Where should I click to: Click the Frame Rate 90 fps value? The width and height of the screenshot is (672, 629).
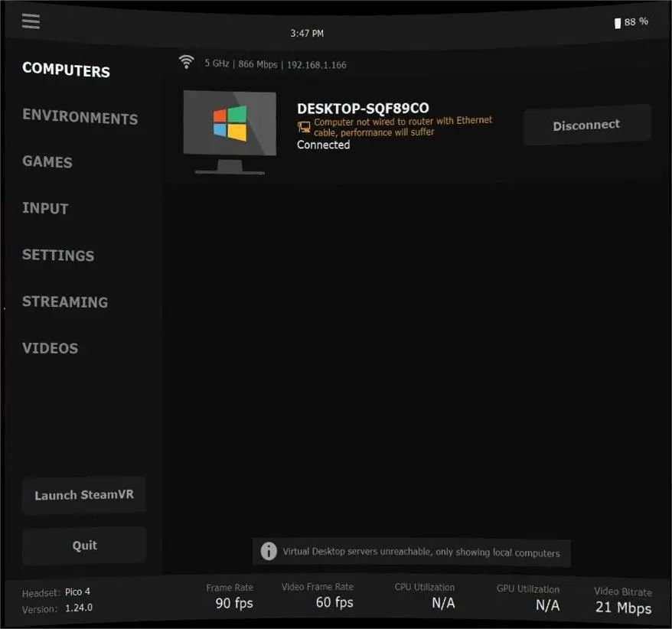click(234, 603)
